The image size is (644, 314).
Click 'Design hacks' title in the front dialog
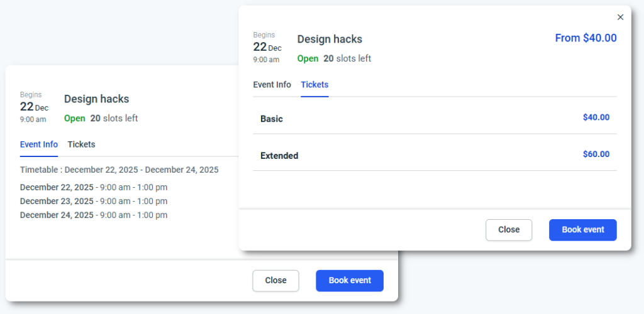330,39
